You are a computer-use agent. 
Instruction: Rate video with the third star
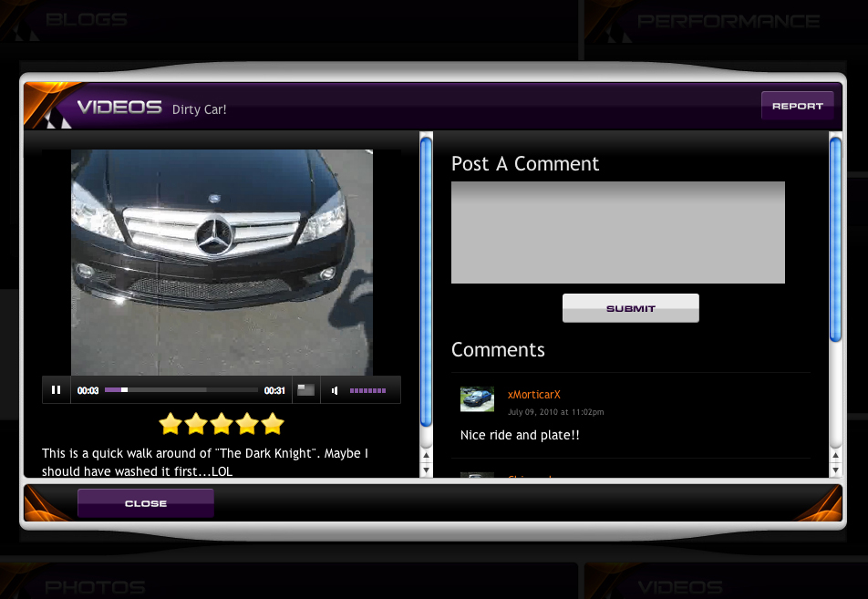point(222,424)
